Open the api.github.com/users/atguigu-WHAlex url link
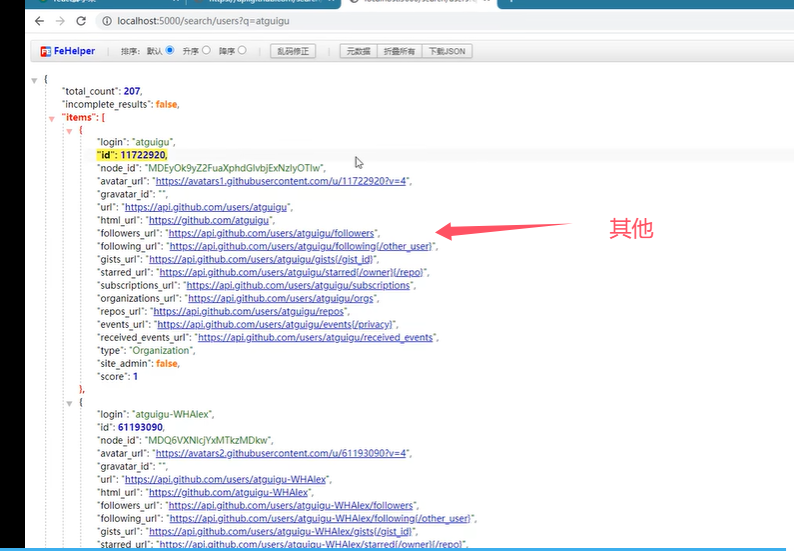794x554 pixels. point(225,479)
